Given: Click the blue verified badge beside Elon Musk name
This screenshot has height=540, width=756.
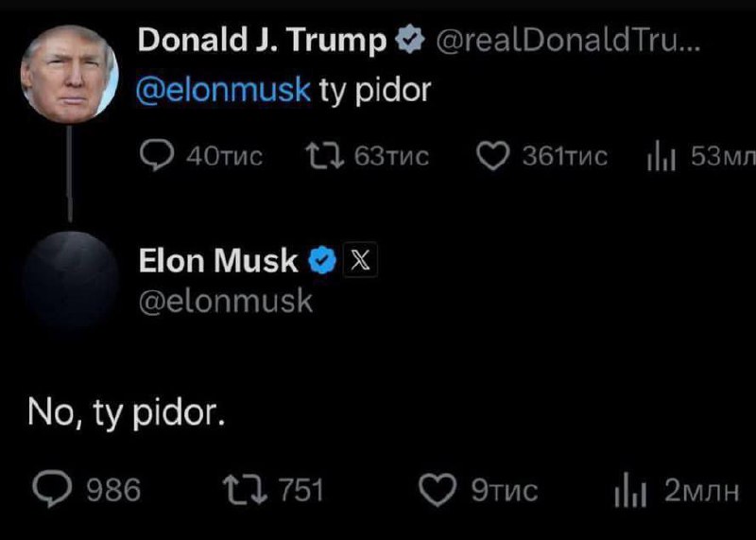Looking at the screenshot, I should [x=321, y=260].
